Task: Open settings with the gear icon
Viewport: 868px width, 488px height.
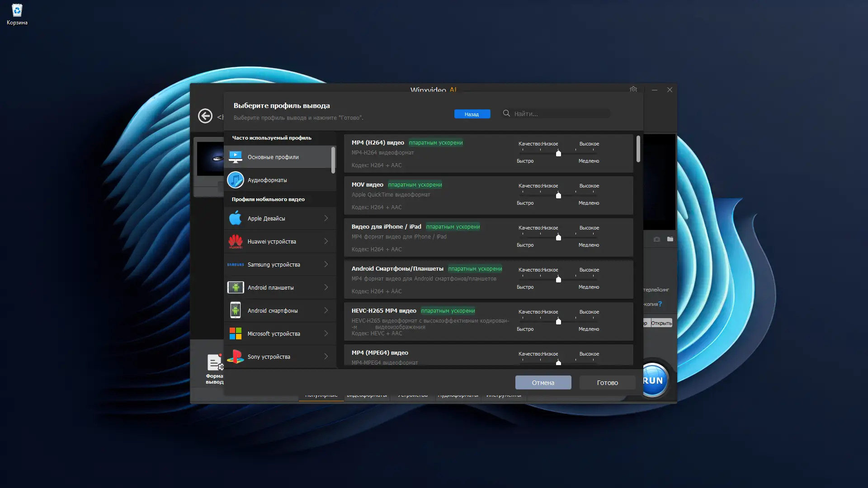Action: 633,89
